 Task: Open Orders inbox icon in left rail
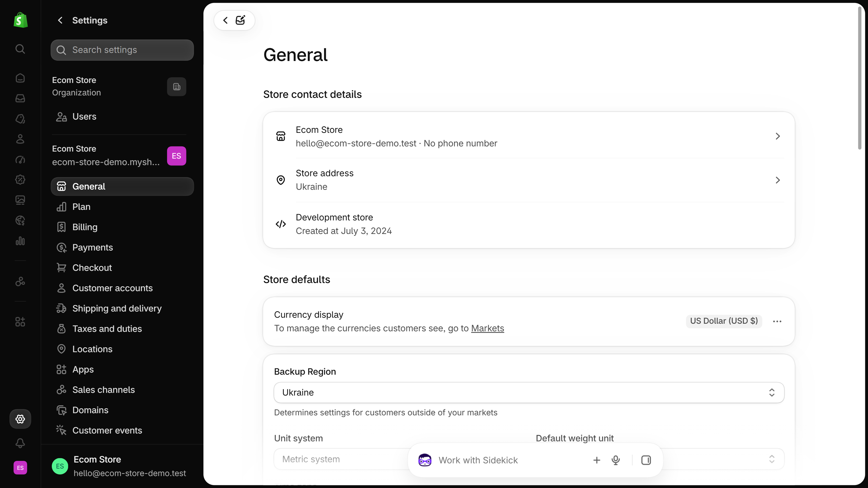pos(20,98)
